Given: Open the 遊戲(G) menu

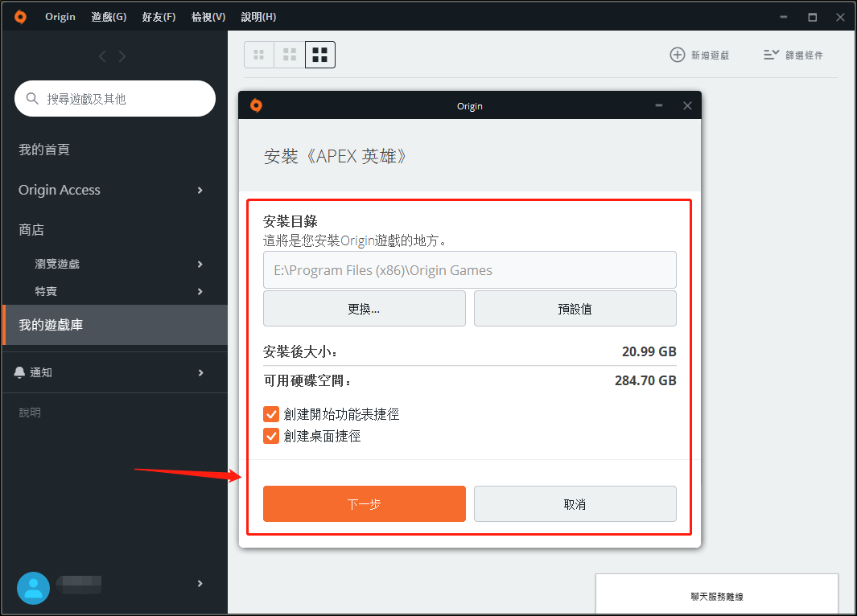Looking at the screenshot, I should [109, 17].
